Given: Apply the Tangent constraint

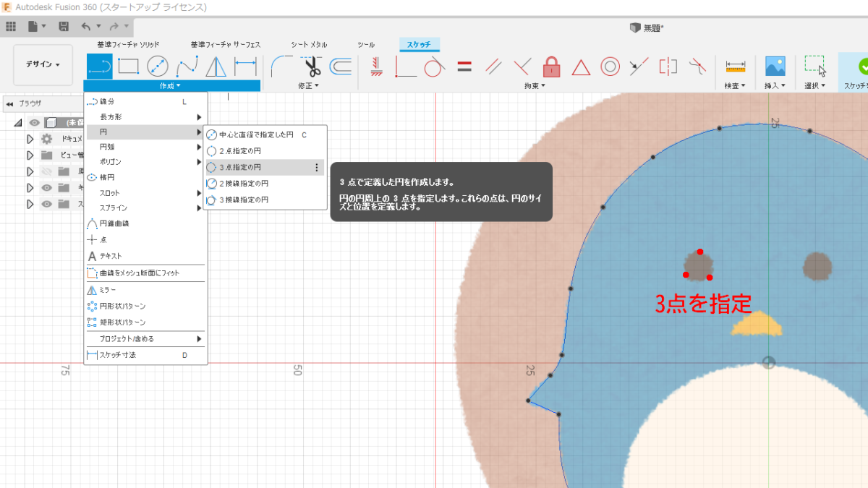Looking at the screenshot, I should pos(434,67).
